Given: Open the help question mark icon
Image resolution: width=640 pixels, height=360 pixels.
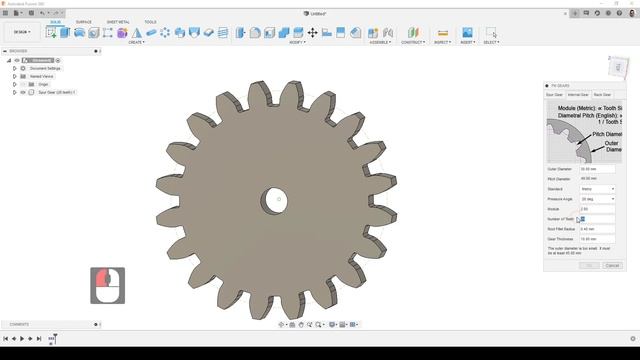Looking at the screenshot, I should coord(619,13).
